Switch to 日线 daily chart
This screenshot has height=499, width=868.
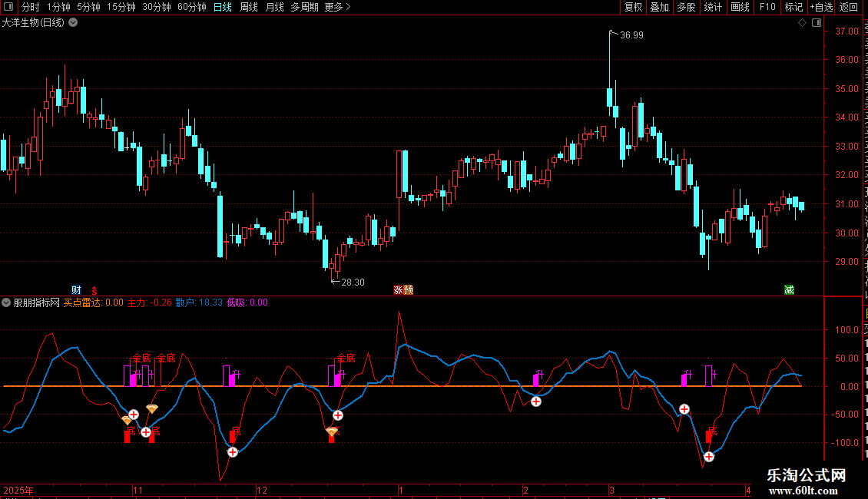223,7
